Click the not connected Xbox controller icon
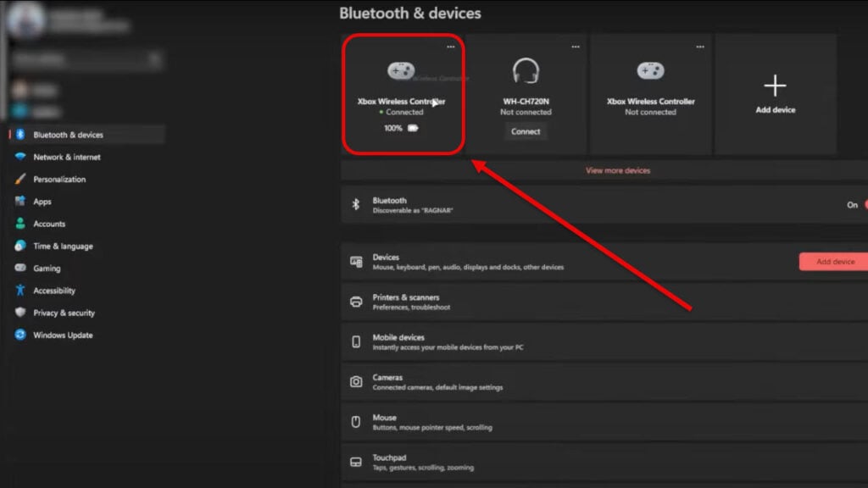This screenshot has width=868, height=488. [x=650, y=71]
